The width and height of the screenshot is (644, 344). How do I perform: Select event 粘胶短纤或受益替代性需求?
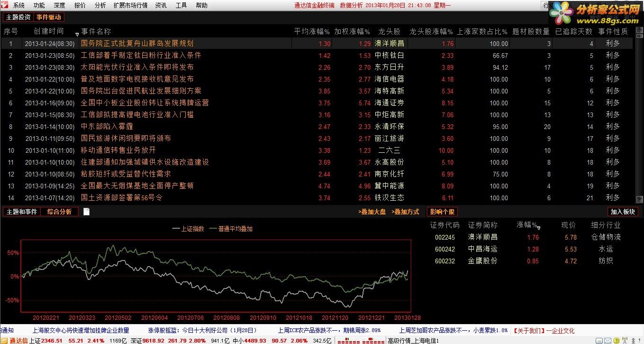tap(126, 174)
